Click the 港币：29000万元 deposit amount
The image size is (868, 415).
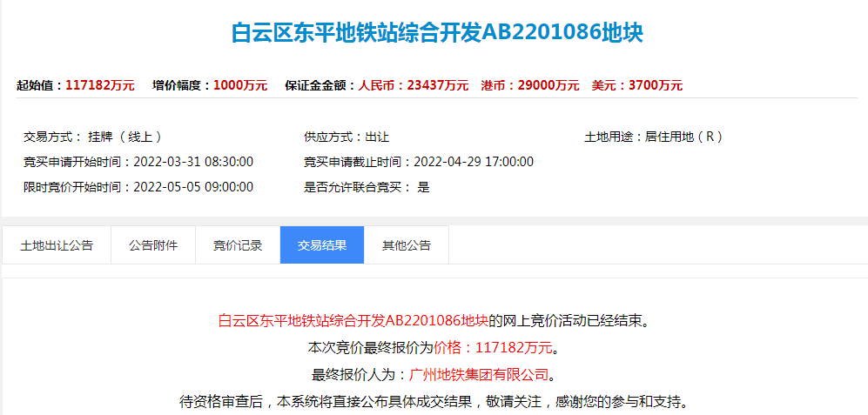(x=530, y=85)
